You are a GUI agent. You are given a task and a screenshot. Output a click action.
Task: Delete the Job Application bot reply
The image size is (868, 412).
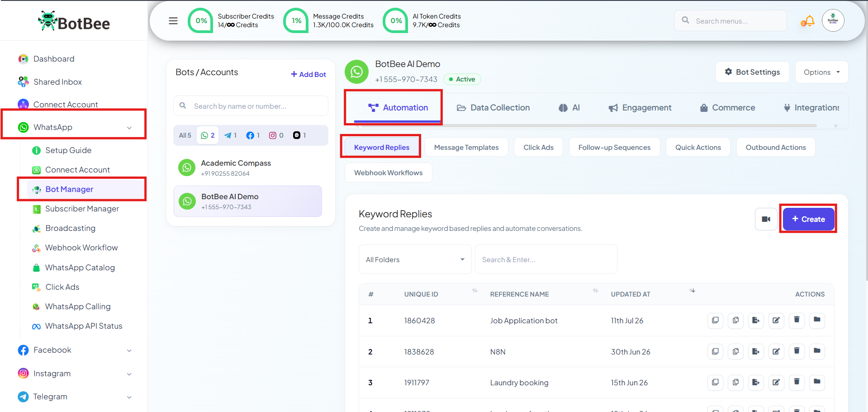797,320
